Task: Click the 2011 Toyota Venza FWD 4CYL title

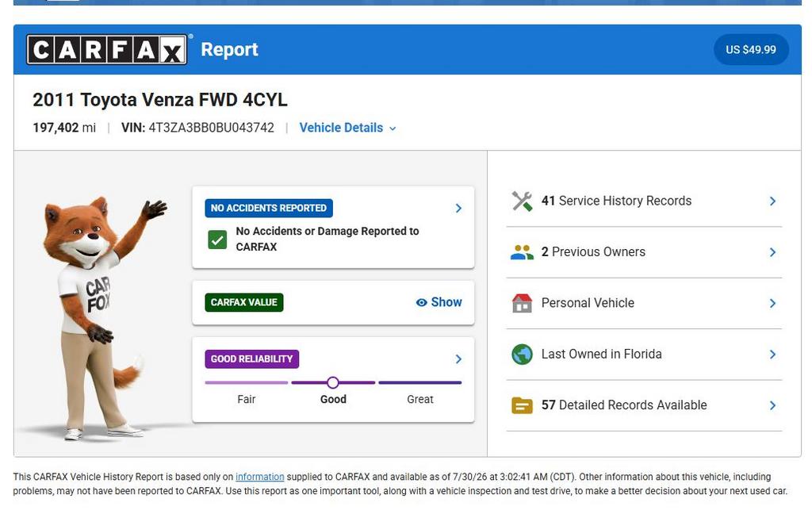Action: [x=160, y=100]
